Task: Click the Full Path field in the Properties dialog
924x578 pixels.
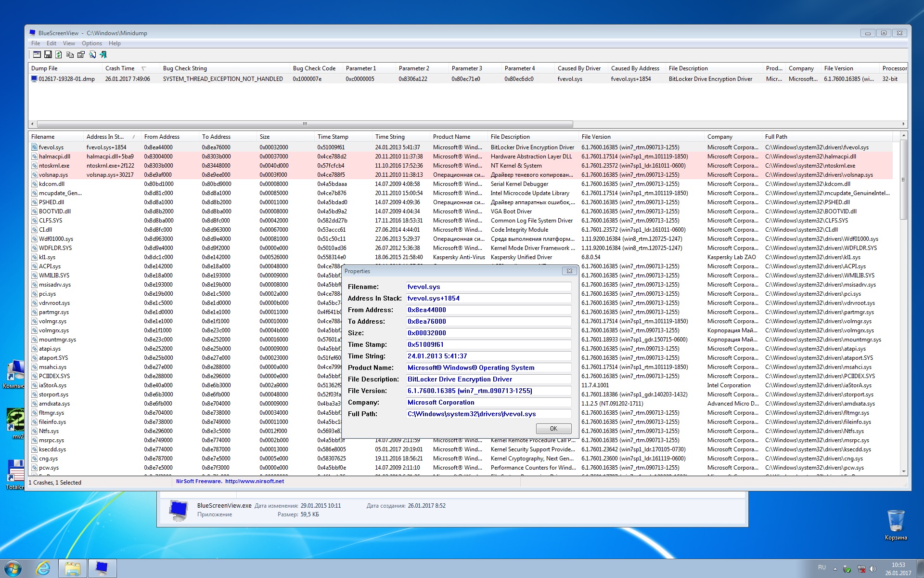Action: pos(488,414)
